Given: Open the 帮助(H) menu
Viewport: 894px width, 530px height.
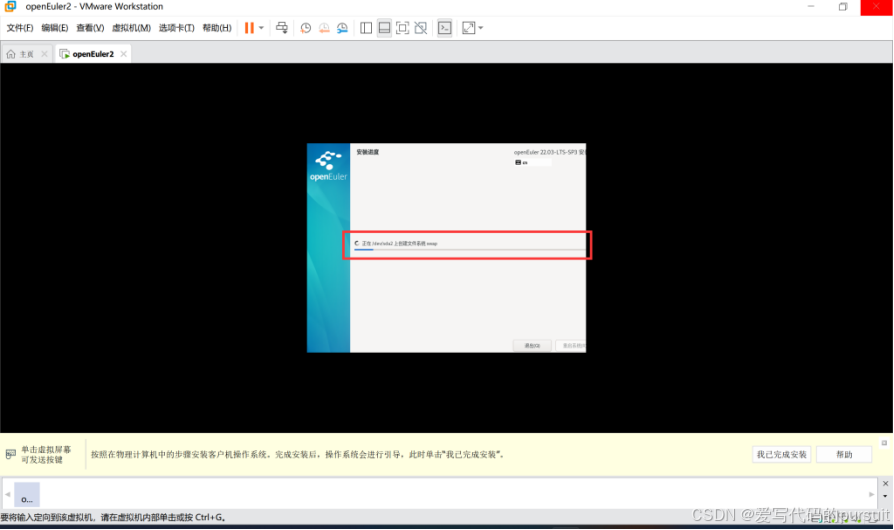Looking at the screenshot, I should (x=217, y=28).
